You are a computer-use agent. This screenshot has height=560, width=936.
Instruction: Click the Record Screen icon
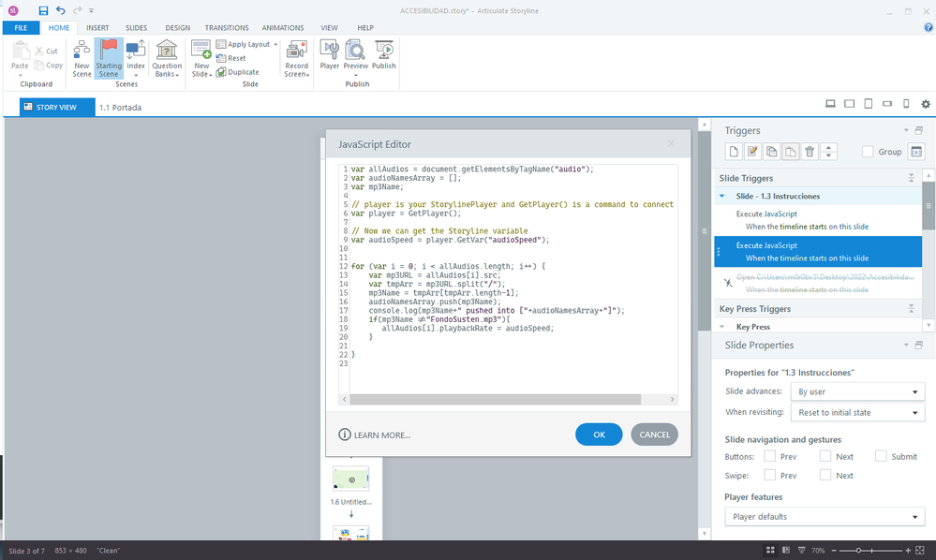click(296, 58)
